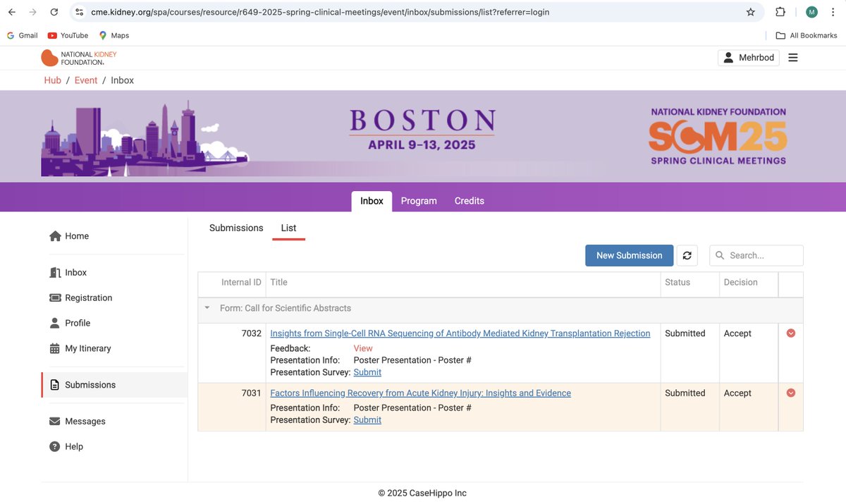The image size is (846, 504).
Task: Click the site info icon in address bar
Action: [80, 12]
